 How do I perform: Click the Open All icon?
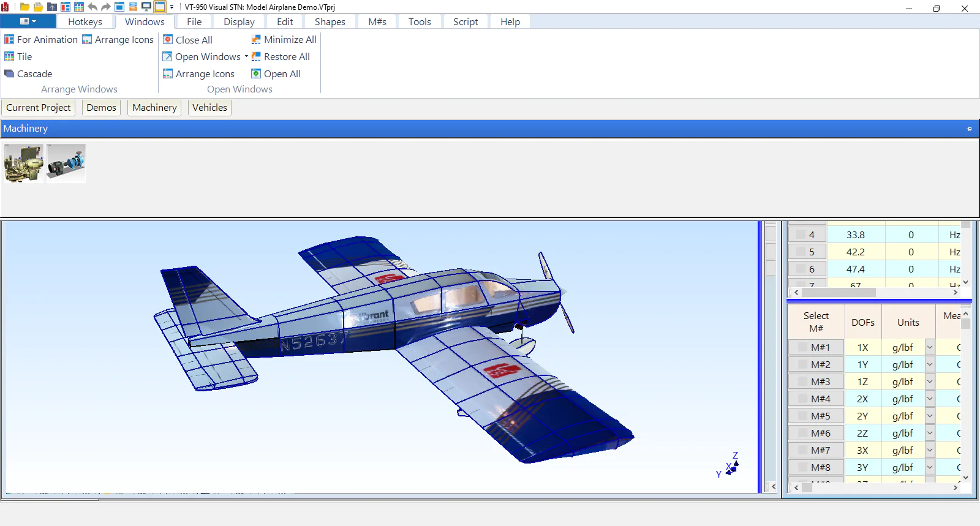[x=256, y=73]
